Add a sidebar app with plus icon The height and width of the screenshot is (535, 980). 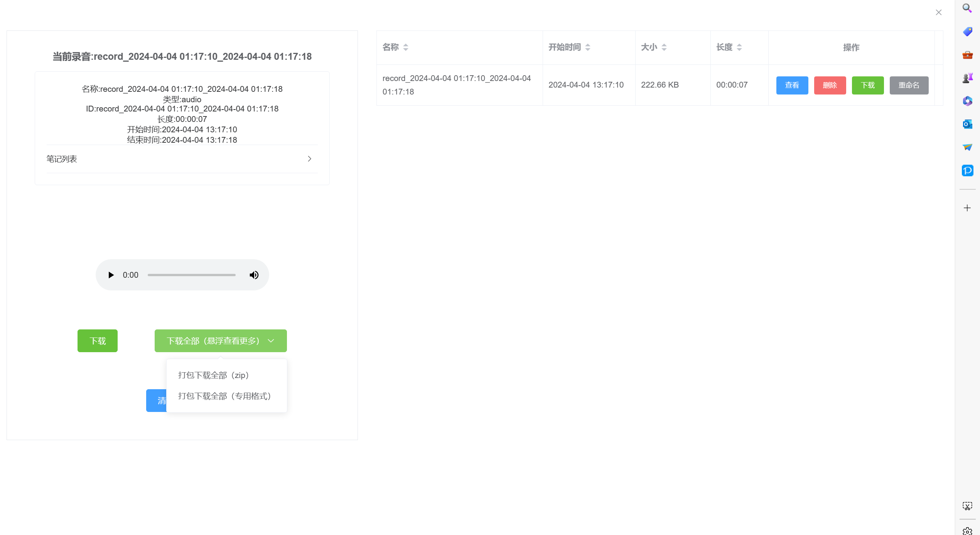pos(967,208)
